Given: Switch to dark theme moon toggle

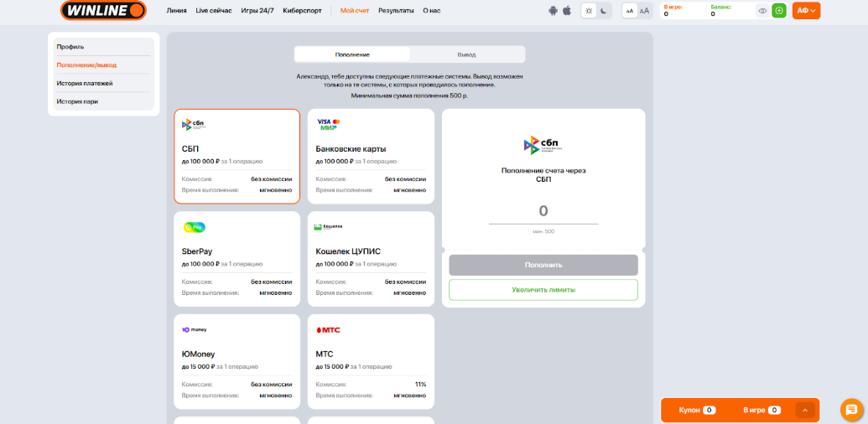Looking at the screenshot, I should click(x=604, y=11).
